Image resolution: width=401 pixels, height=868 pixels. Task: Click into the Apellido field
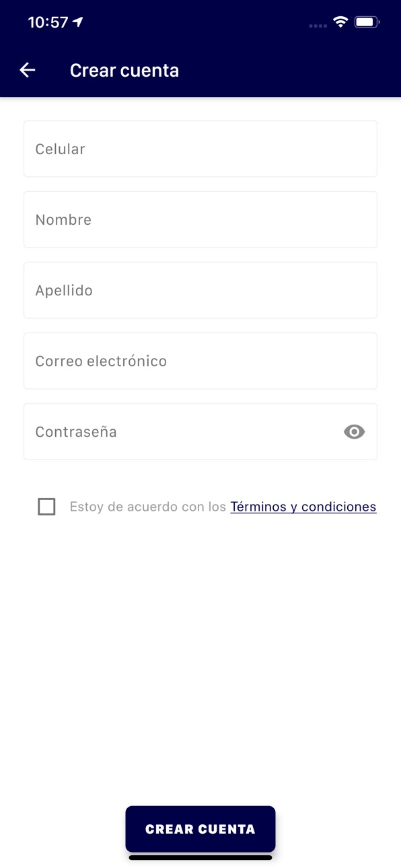[x=200, y=290]
